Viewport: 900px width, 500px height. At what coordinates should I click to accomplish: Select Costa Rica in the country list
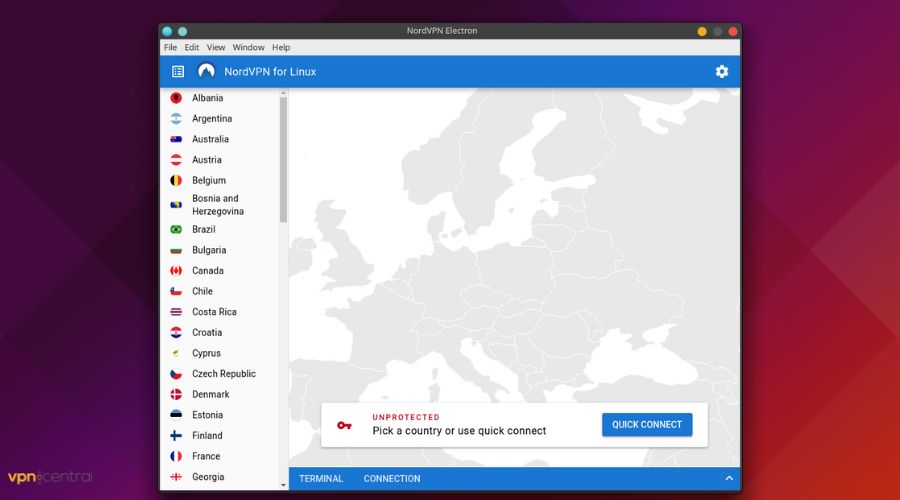(x=214, y=312)
